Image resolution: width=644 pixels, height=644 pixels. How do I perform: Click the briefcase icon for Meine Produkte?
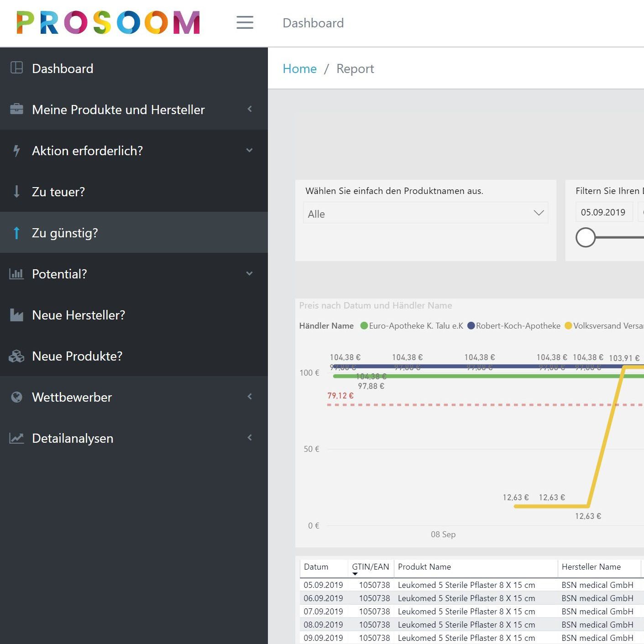click(x=16, y=109)
